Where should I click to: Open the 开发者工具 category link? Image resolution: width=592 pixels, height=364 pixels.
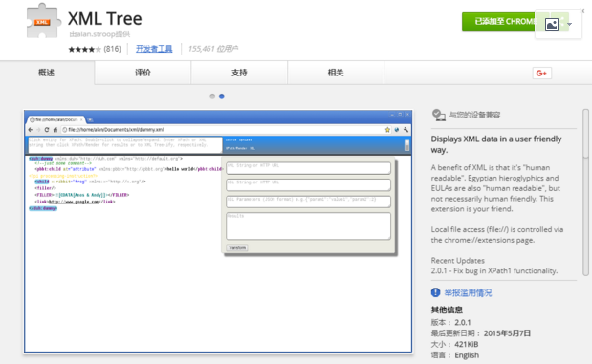154,49
